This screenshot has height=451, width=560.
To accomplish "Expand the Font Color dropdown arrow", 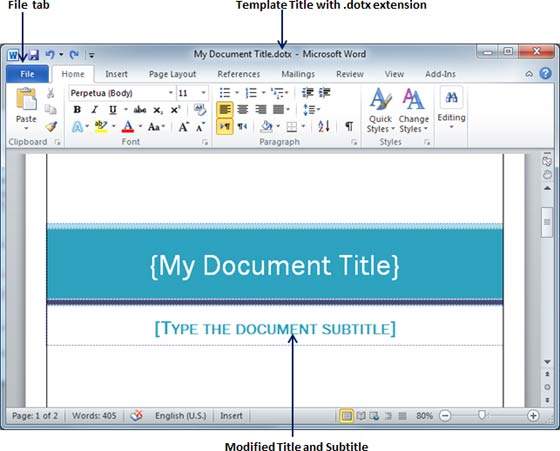I will 140,126.
